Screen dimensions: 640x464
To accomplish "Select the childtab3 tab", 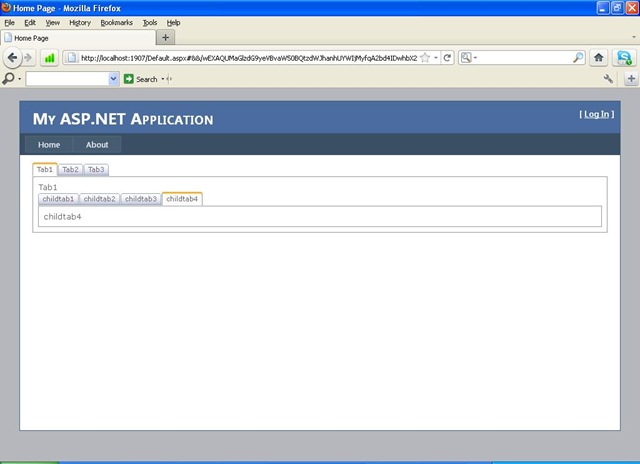I will point(141,199).
